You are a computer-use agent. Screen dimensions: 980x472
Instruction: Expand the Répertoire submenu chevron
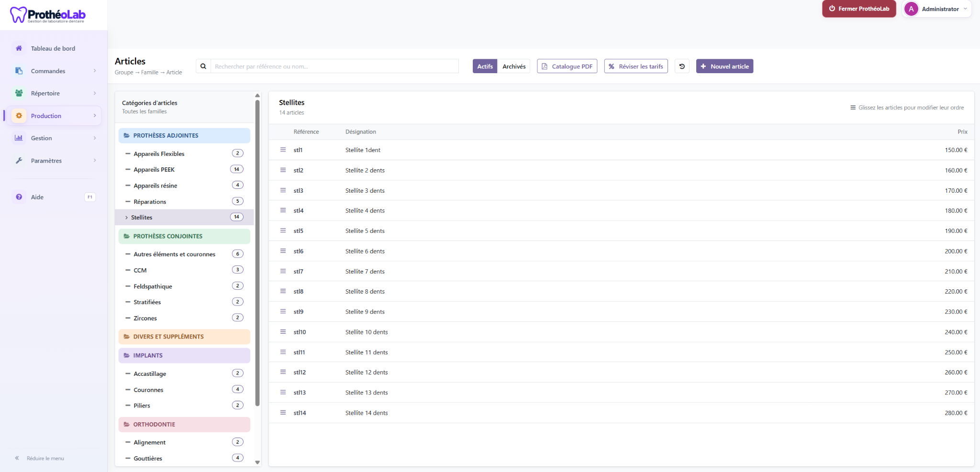click(x=95, y=93)
